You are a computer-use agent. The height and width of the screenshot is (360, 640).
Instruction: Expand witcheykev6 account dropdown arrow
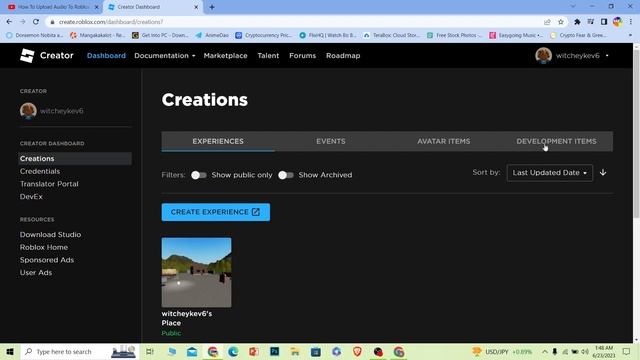click(x=607, y=56)
